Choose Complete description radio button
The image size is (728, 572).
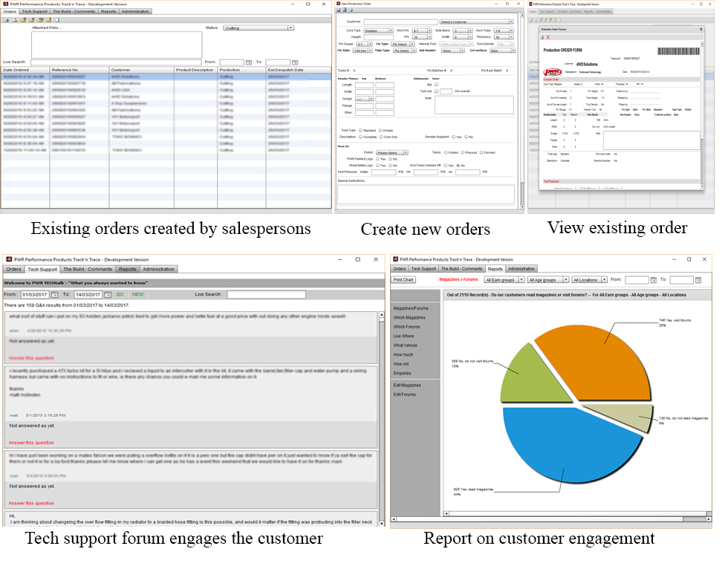click(x=360, y=137)
